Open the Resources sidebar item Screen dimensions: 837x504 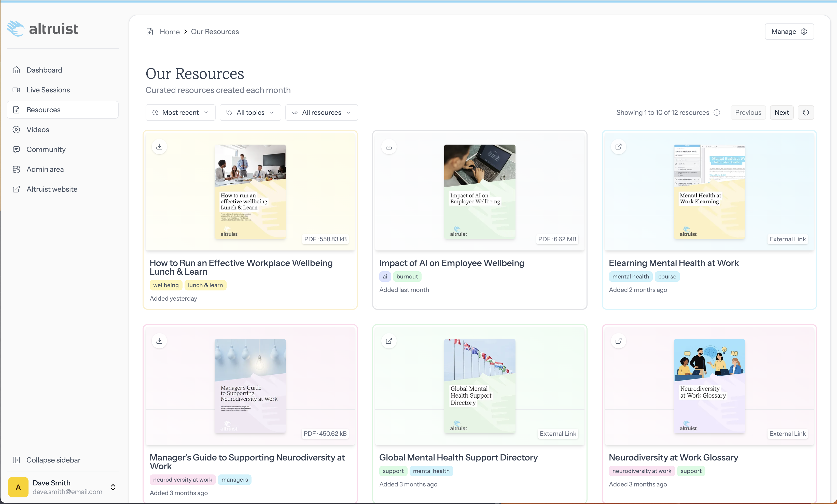(62, 110)
